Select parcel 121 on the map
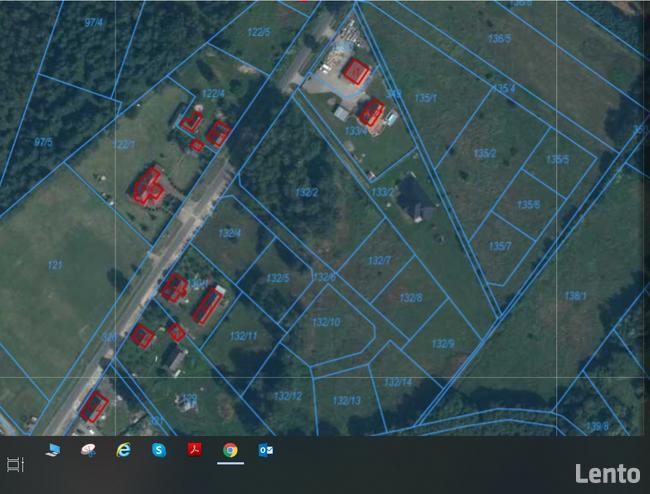Screen dimensions: 650x494 click(x=55, y=265)
